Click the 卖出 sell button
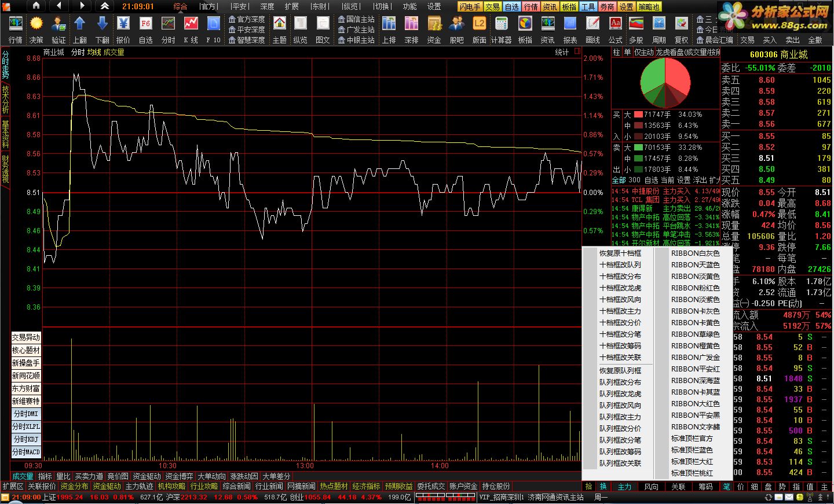This screenshot has width=834, height=504. coord(792,40)
